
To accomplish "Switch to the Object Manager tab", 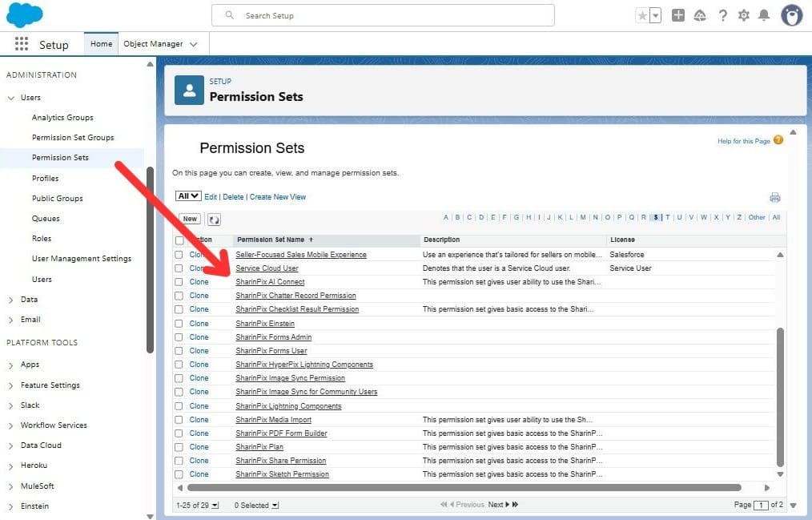I will point(155,44).
